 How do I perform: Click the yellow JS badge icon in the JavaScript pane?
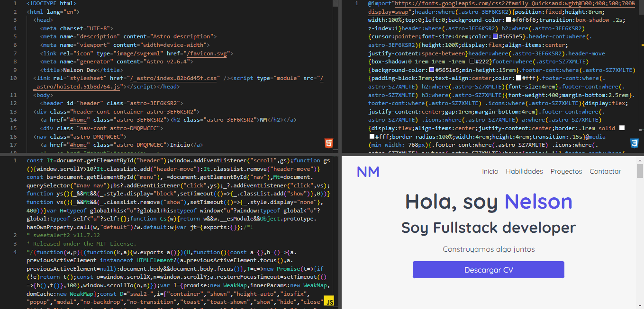329,301
